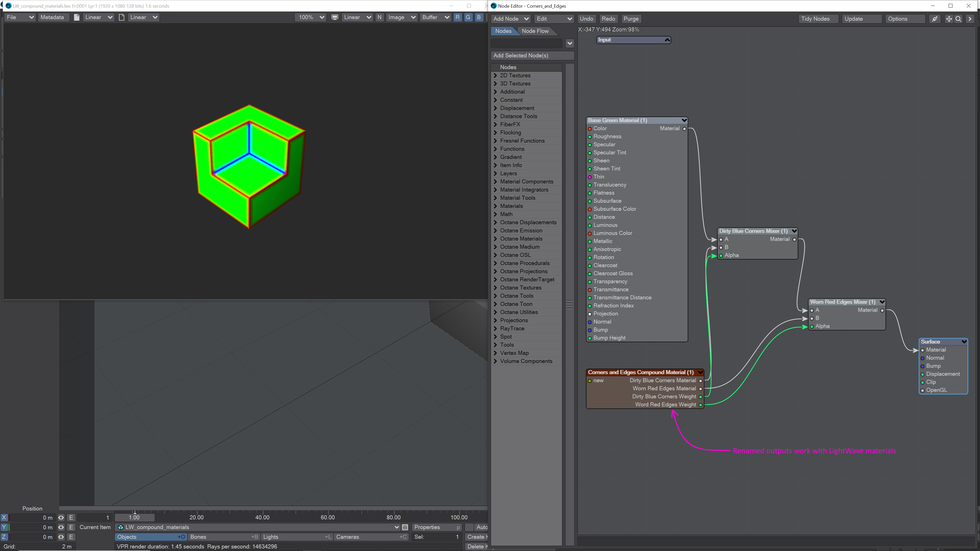
Task: Collapse the Base Green Material node
Action: pos(684,120)
